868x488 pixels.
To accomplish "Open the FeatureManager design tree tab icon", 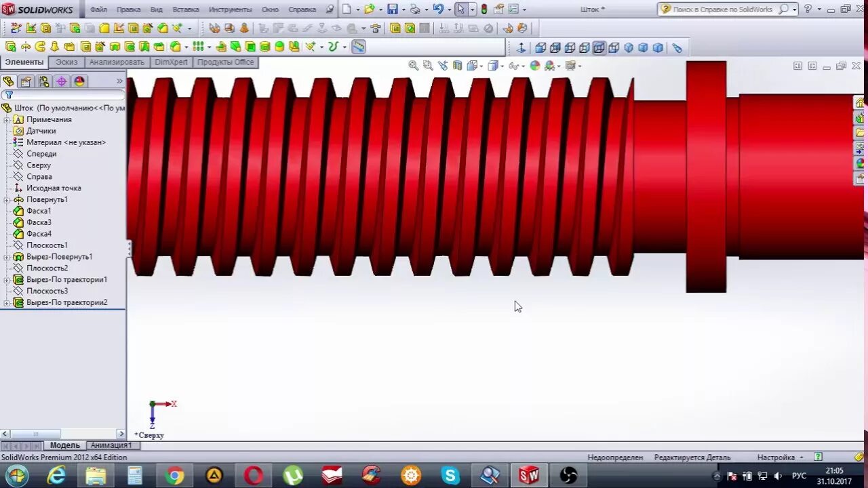I will pos(8,81).
